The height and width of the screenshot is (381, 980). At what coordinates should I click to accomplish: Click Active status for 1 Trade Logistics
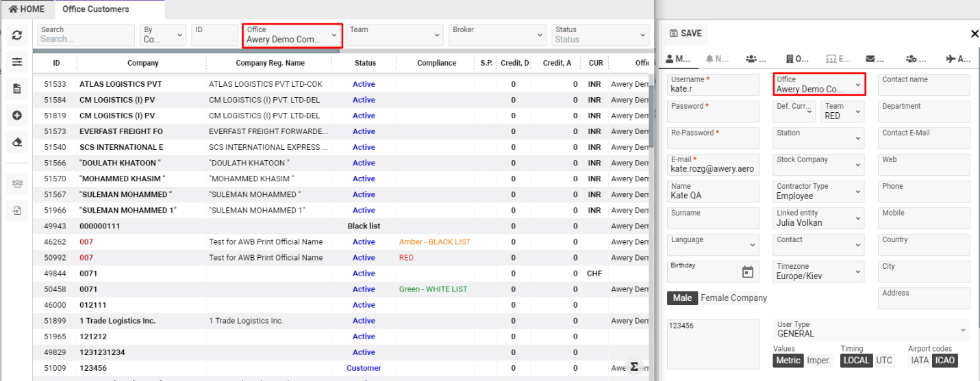point(364,321)
